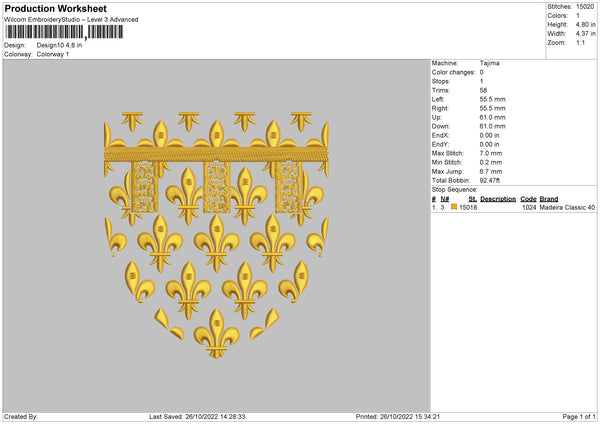Click the Colorway 1 text
Image resolution: width=600 pixels, height=424 pixels.
click(54, 54)
